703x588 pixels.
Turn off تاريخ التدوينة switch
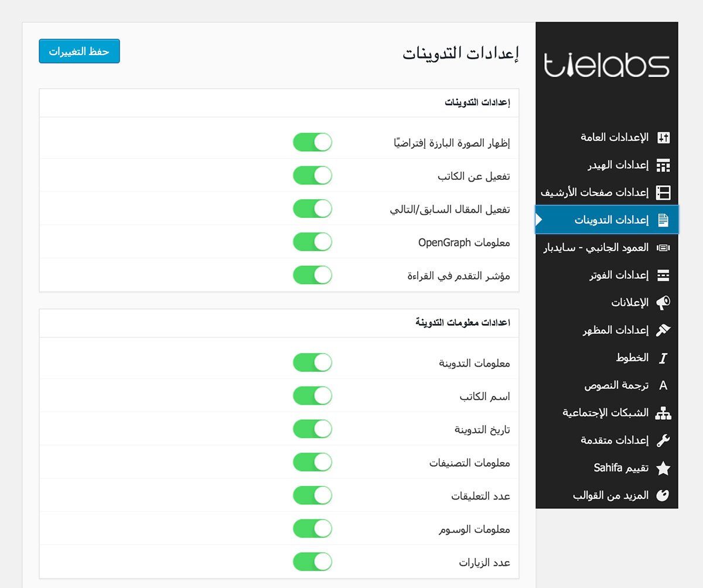click(x=312, y=429)
